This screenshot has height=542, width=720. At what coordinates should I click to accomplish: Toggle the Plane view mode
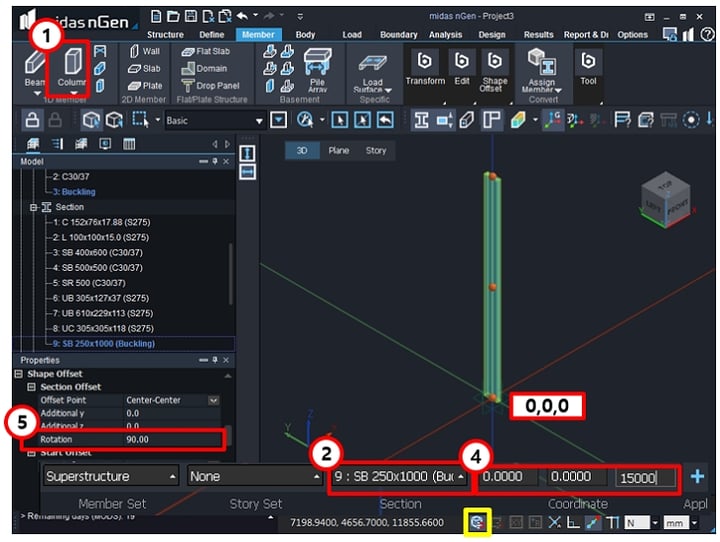point(338,151)
